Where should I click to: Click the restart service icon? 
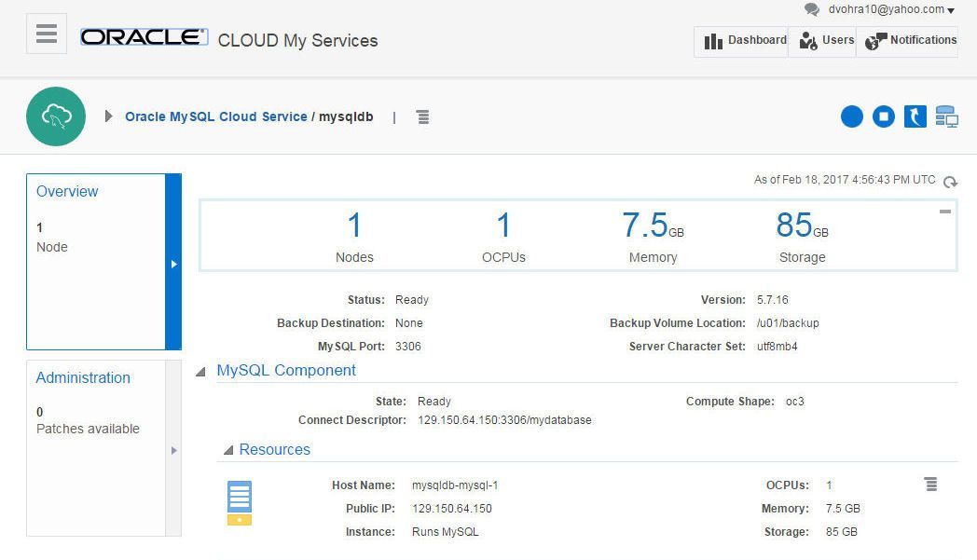915,116
